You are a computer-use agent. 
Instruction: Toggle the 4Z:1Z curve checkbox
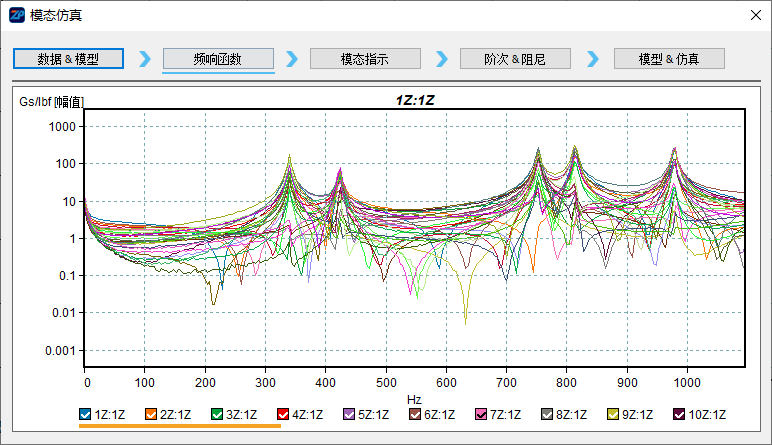tap(283, 414)
